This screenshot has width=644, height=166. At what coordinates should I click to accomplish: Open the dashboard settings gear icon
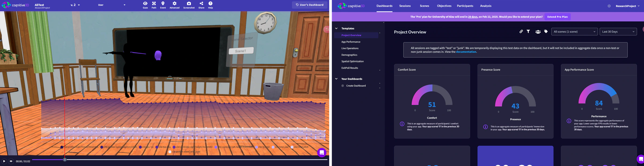click(x=609, y=6)
